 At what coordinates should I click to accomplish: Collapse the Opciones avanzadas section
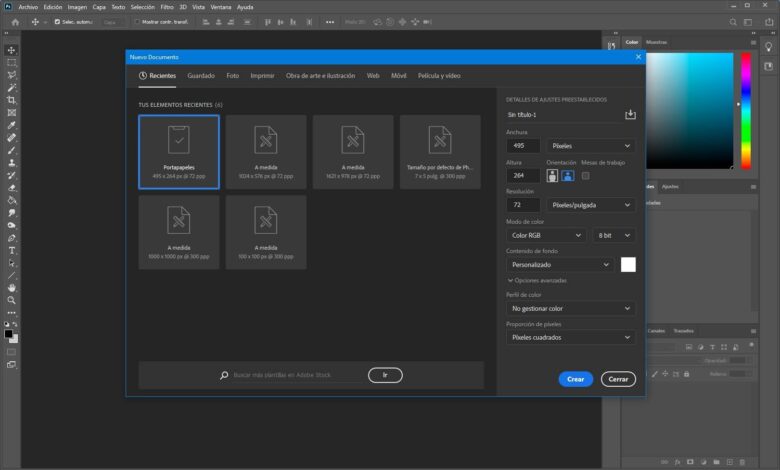(x=511, y=281)
